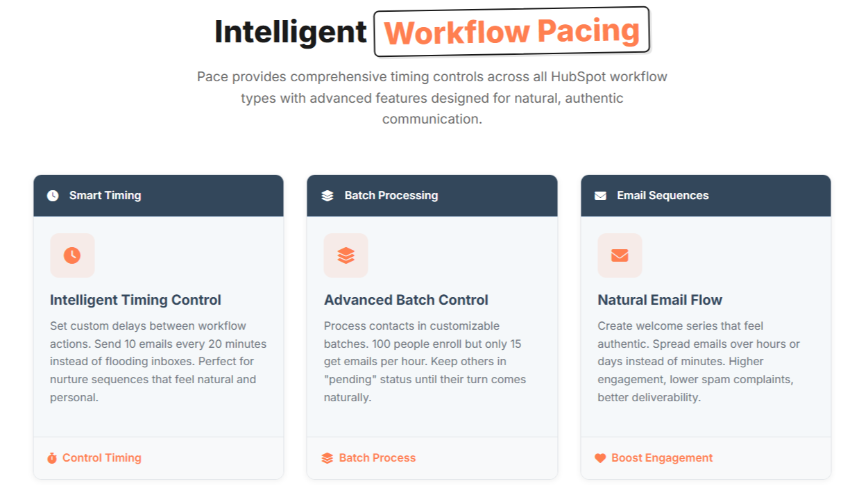Click the Advanced Batch Control heading
Image resolution: width=868 pixels, height=488 pixels.
[406, 300]
